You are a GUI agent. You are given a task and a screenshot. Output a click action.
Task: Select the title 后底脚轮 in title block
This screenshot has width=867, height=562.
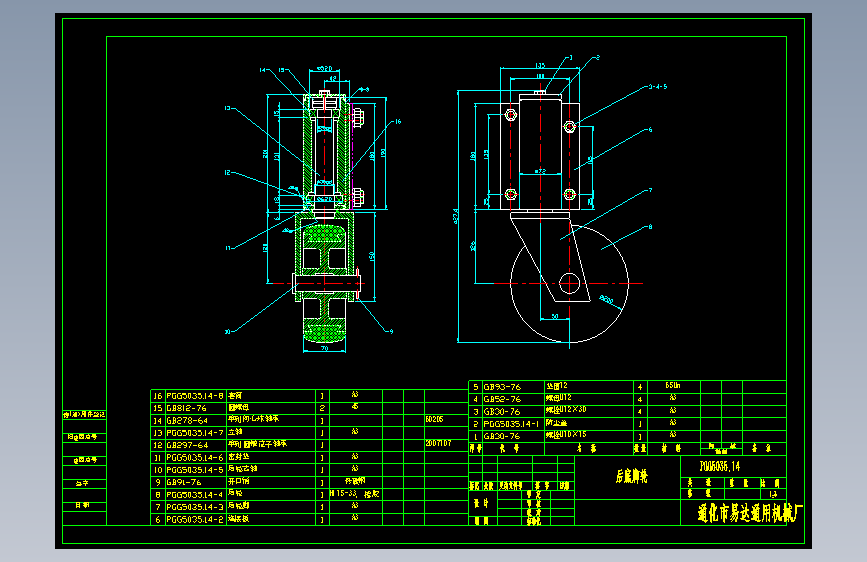631,476
